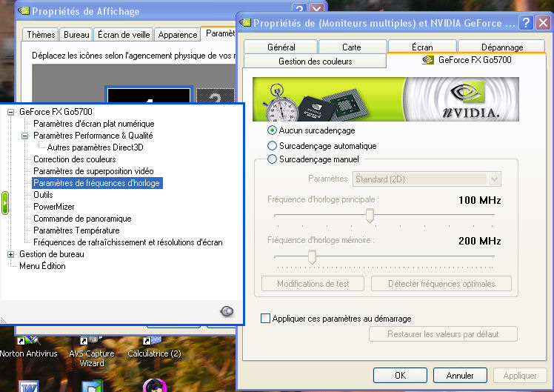The image size is (554, 392).
Task: Select Surcadençage automatique
Action: click(x=322, y=146)
